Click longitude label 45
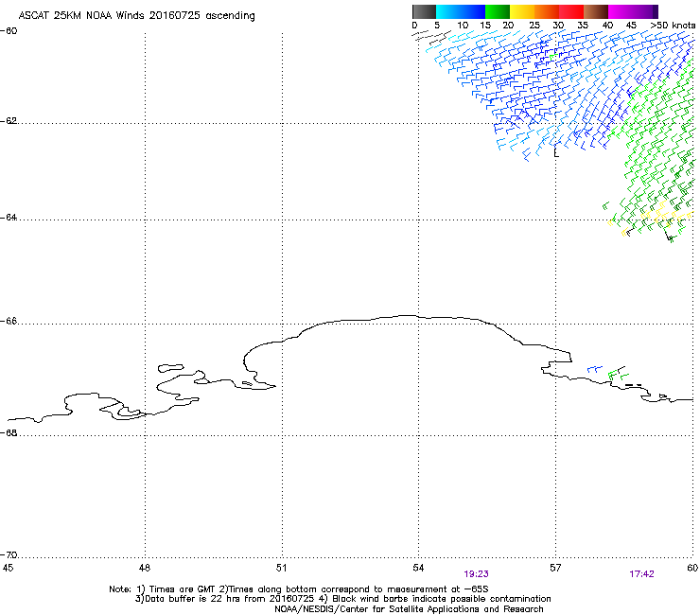This screenshot has height=615, width=700. (8, 568)
